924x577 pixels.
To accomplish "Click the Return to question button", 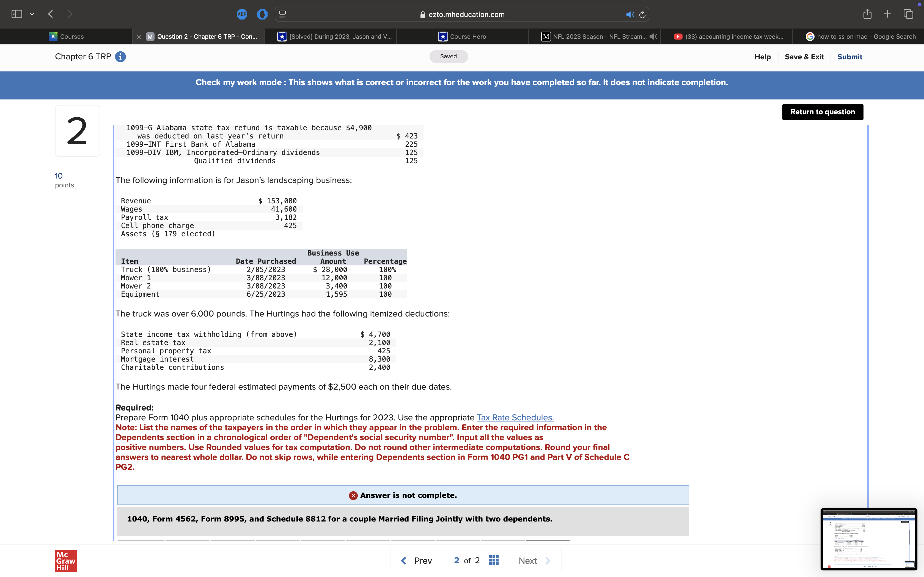I will coord(823,112).
